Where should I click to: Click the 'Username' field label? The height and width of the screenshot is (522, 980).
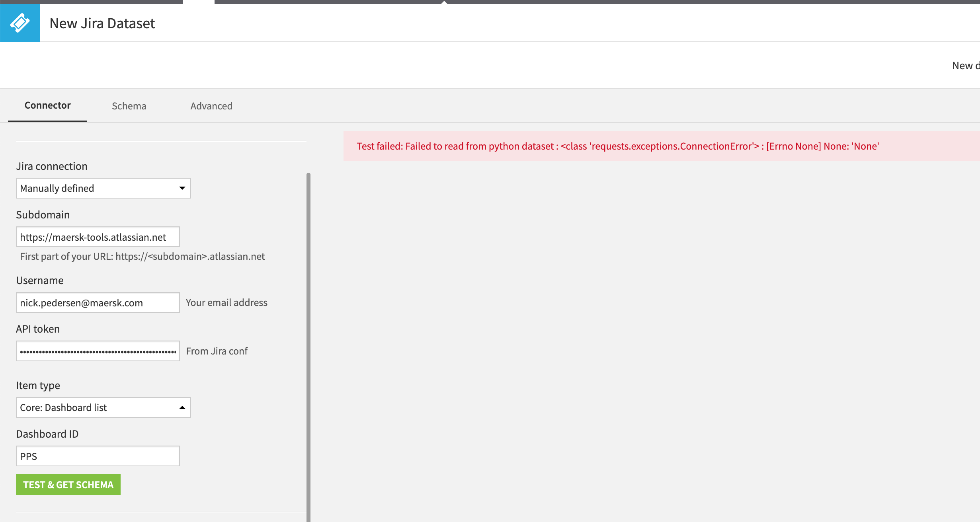pyautogui.click(x=40, y=280)
